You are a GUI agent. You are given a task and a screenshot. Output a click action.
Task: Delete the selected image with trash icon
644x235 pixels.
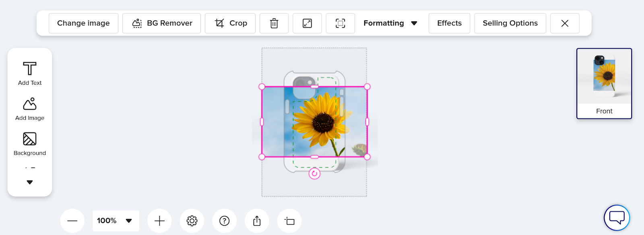click(274, 23)
